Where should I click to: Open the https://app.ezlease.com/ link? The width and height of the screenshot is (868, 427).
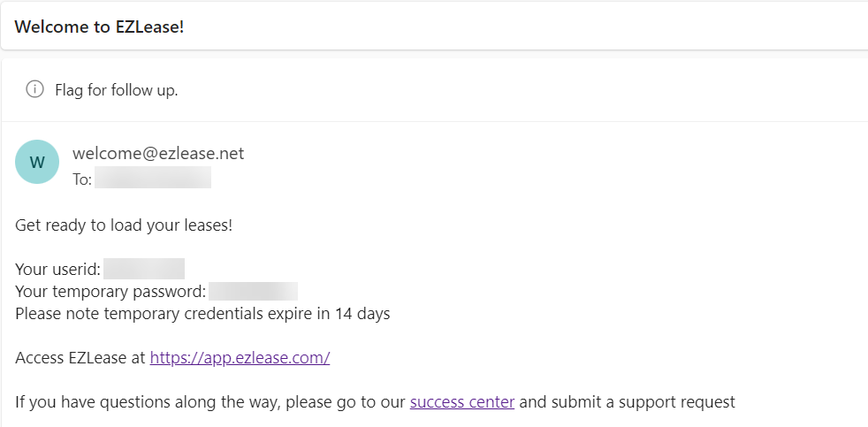[240, 358]
